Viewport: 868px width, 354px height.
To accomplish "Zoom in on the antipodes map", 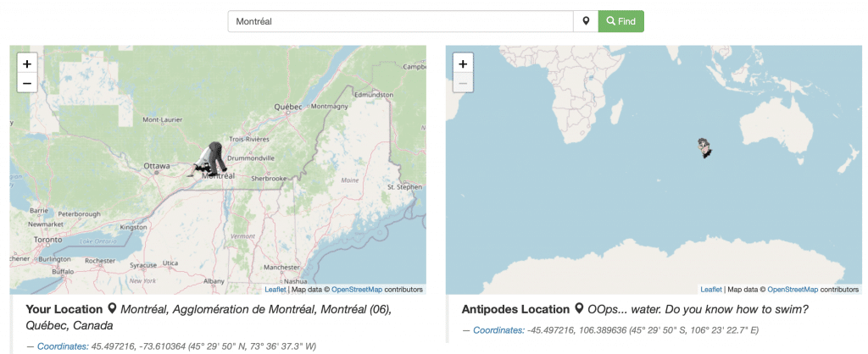I will [463, 64].
